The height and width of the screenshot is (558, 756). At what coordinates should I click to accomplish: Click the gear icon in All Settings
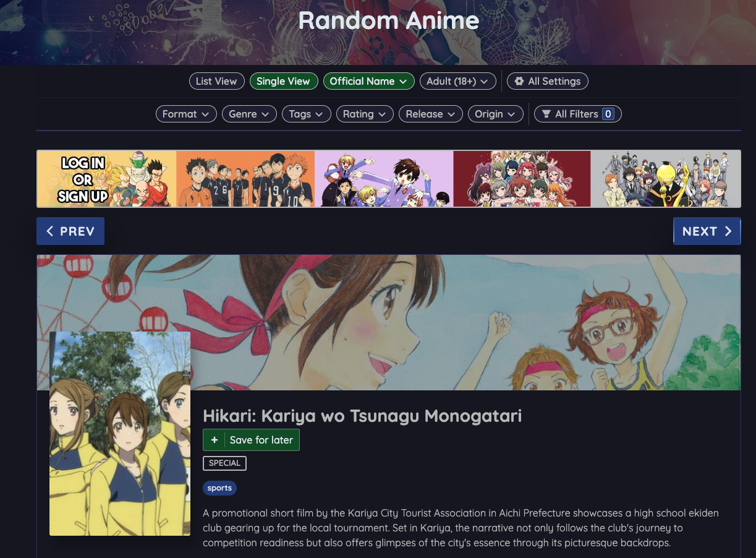(x=519, y=81)
